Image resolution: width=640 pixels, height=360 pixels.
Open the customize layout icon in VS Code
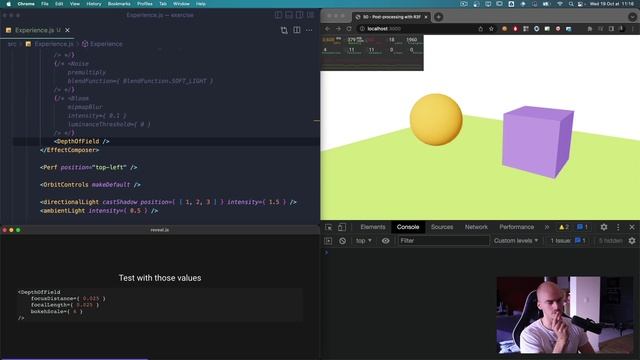pyautogui.click(x=311, y=15)
